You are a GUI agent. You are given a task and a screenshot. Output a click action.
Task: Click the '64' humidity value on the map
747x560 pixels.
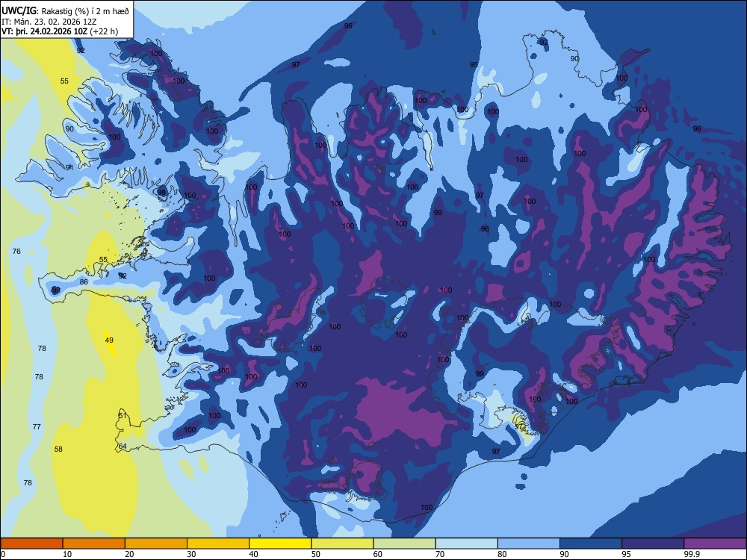pyautogui.click(x=123, y=447)
